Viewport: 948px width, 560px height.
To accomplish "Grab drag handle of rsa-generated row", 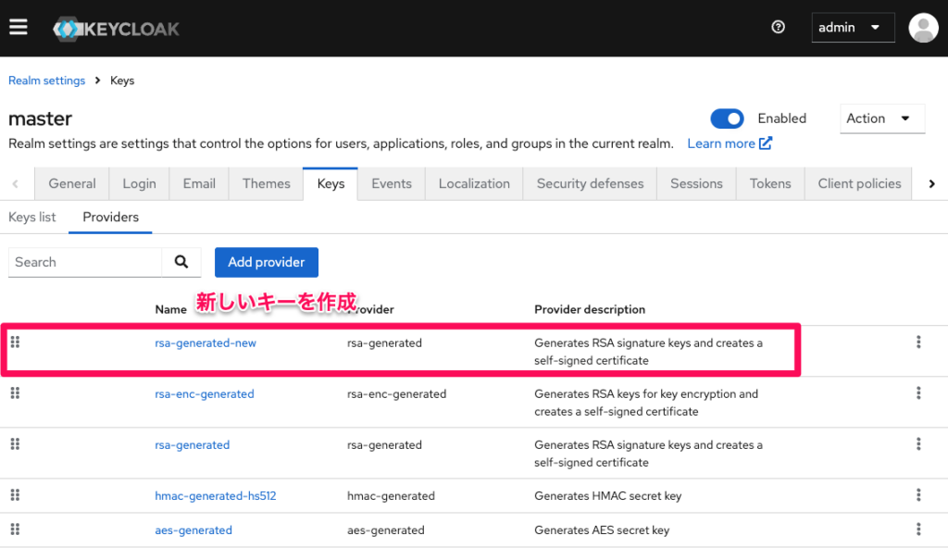I will click(15, 444).
